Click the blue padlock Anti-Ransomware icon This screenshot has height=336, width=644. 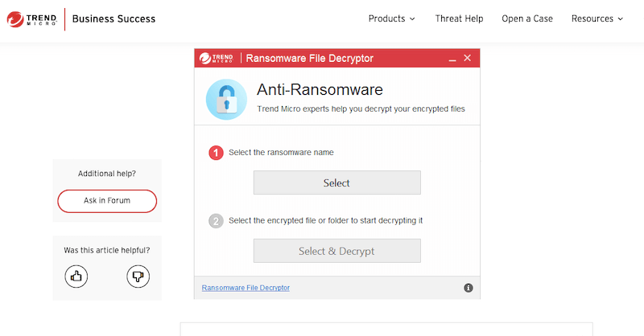point(226,100)
